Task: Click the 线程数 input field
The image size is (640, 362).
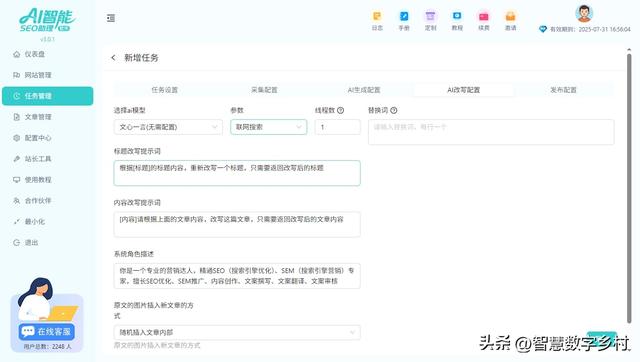Action: [338, 127]
